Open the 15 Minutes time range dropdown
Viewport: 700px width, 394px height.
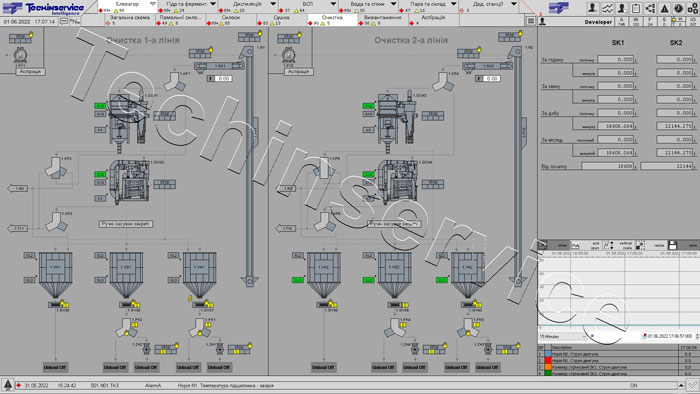[x=563, y=336]
